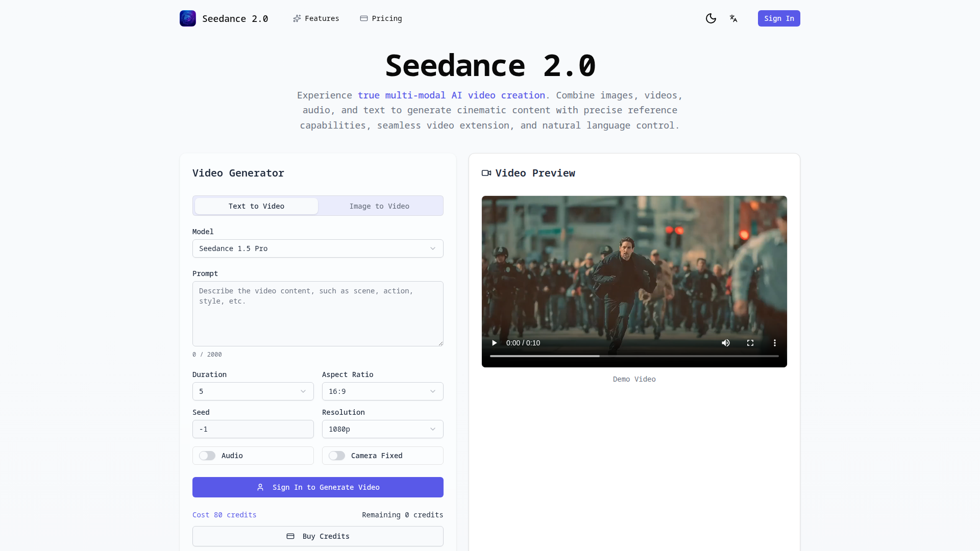Open the Duration dropdown
The width and height of the screenshot is (980, 551).
[x=253, y=391]
